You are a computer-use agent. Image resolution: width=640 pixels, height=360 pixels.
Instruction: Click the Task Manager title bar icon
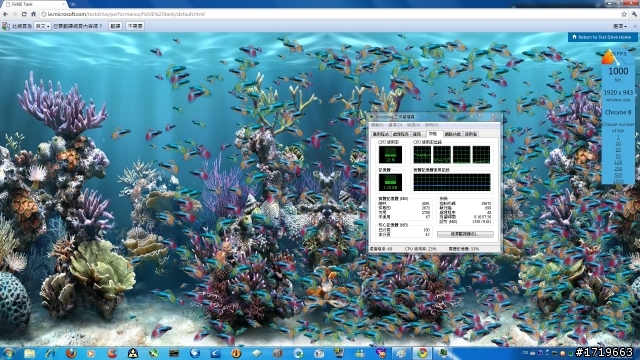coord(372,117)
